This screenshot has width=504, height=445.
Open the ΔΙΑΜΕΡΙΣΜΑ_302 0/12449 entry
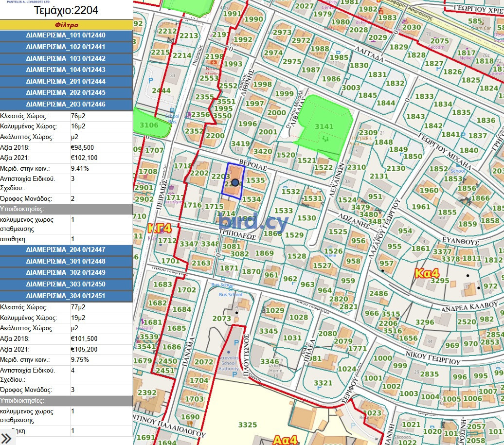[x=66, y=273]
